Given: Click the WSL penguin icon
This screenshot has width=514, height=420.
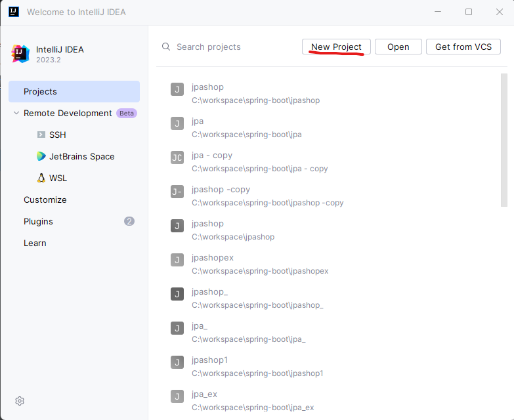Looking at the screenshot, I should [x=41, y=178].
